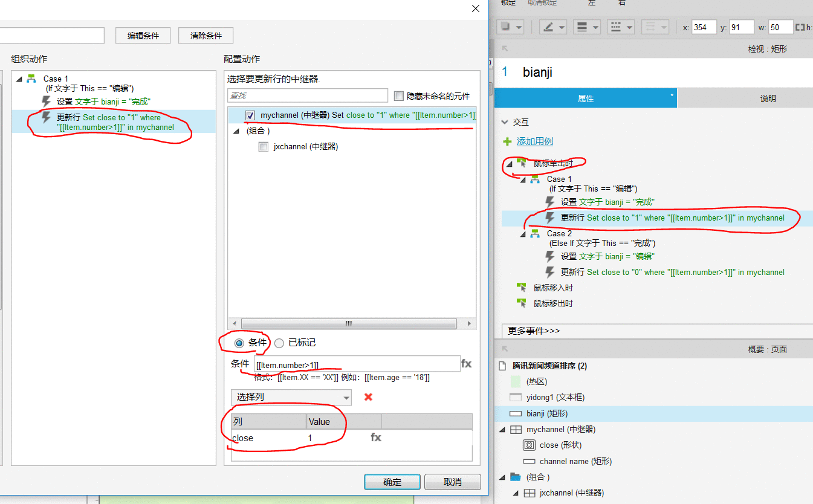Select channel name (矩形) in outline
Screen dimensions: 813x504
575,461
